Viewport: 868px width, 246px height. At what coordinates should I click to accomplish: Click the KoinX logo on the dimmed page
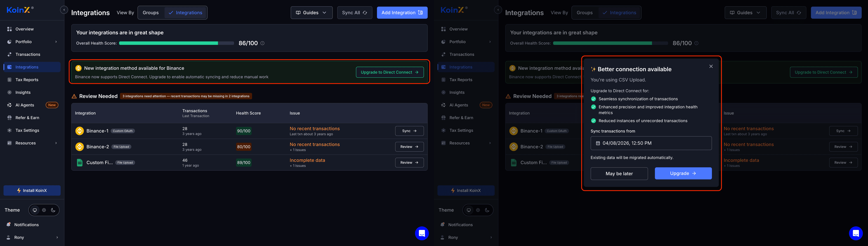coord(454,10)
